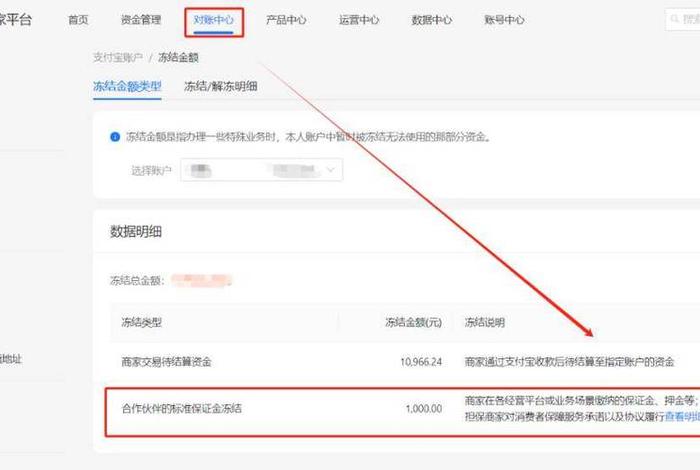This screenshot has width=700, height=470.
Task: Go to 支付宝账户 breadcrumb link
Action: tap(118, 58)
